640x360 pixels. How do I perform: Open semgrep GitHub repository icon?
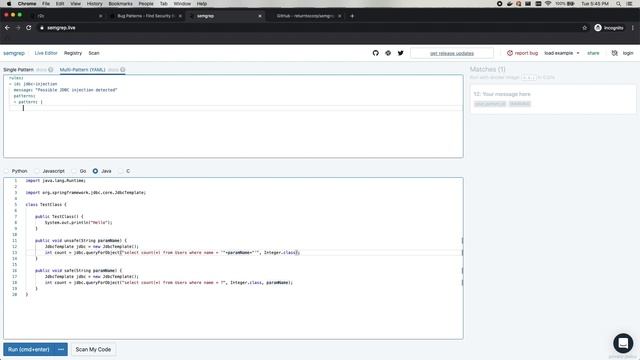tap(376, 53)
